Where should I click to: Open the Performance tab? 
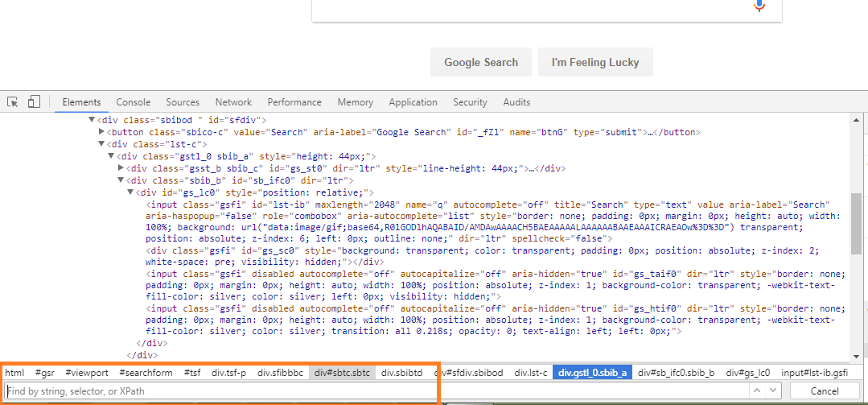(x=294, y=102)
